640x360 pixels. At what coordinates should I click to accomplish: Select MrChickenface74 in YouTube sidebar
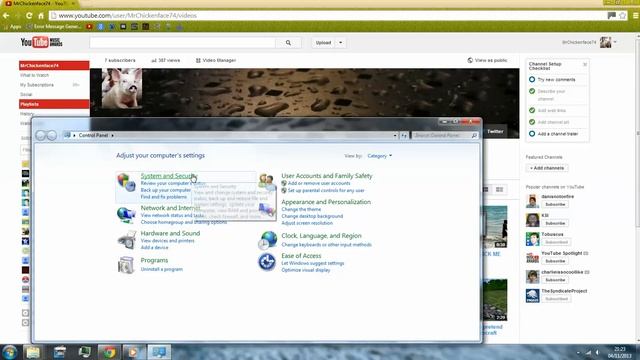click(54, 65)
